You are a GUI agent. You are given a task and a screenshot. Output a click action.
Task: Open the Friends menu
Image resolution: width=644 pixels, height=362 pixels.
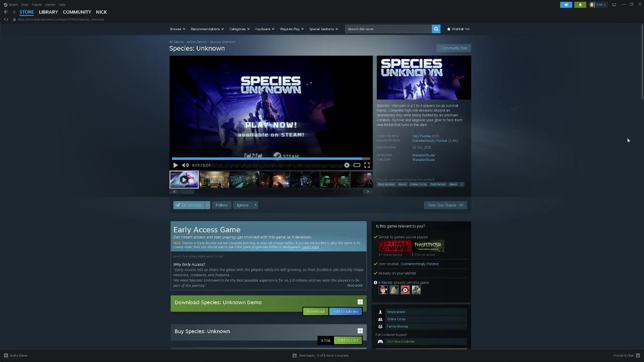tap(37, 5)
